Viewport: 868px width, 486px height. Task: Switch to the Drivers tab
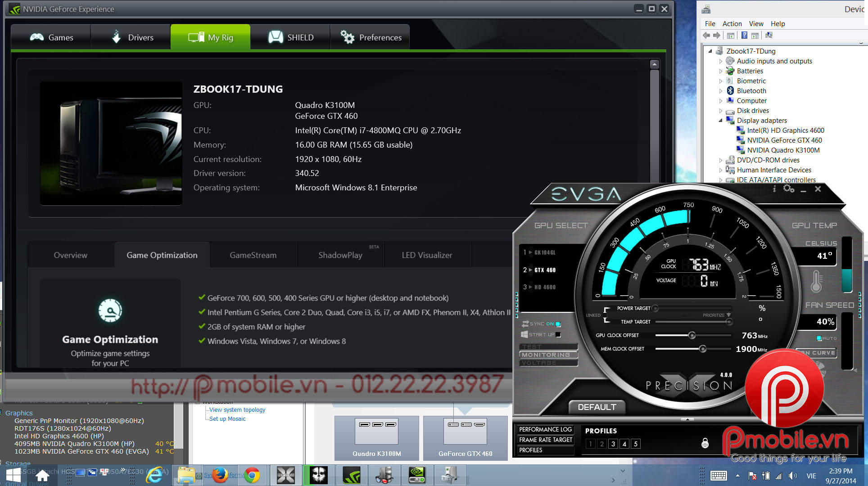pos(131,37)
